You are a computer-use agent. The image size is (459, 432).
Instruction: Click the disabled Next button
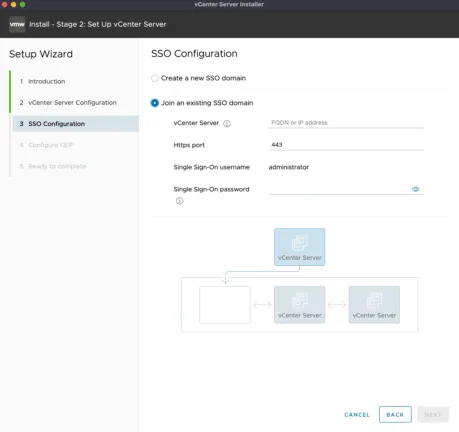pos(433,414)
